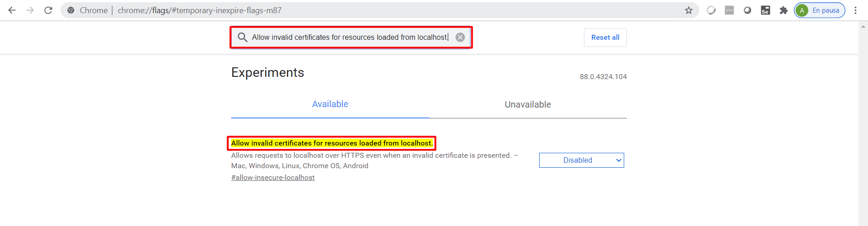Click the Chrome site info icon
Screen dimensions: 868x226
(x=71, y=10)
